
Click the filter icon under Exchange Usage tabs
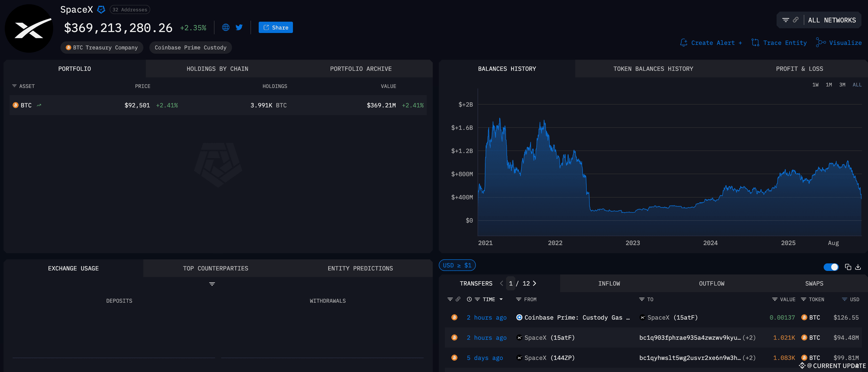[x=212, y=284]
